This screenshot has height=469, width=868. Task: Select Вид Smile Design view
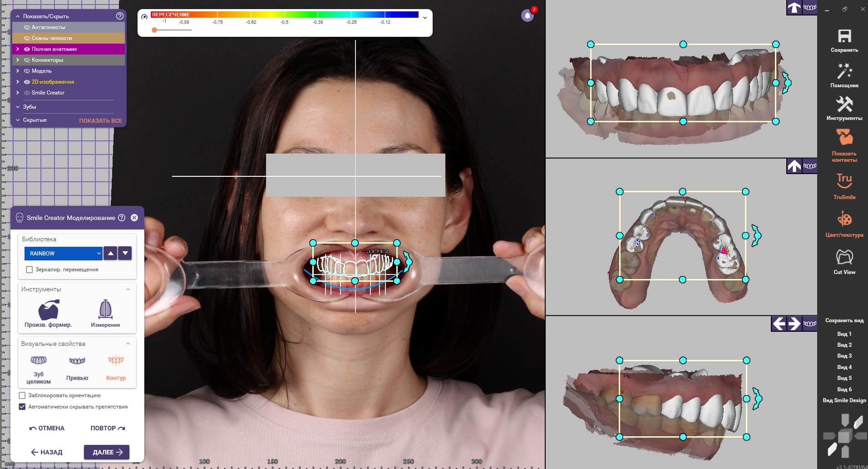coord(844,400)
